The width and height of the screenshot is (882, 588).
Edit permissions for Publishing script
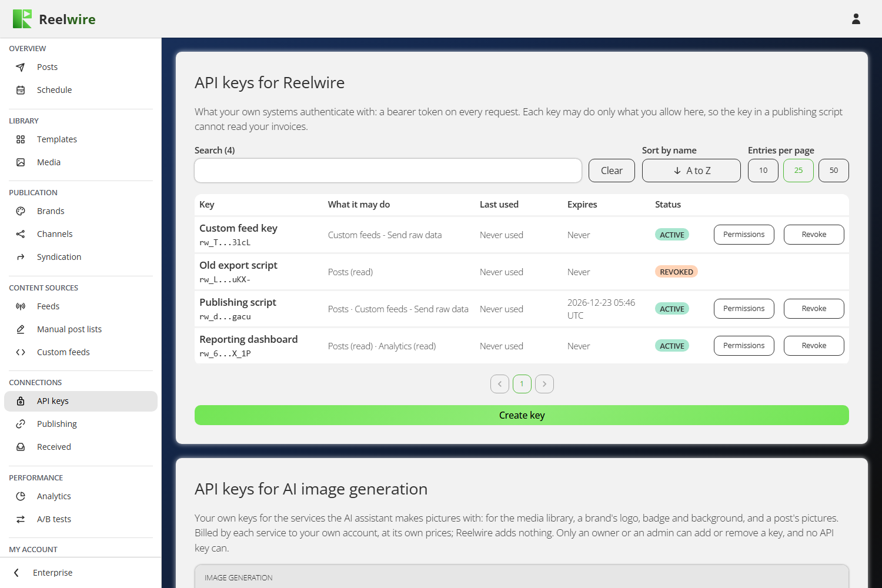[744, 309]
